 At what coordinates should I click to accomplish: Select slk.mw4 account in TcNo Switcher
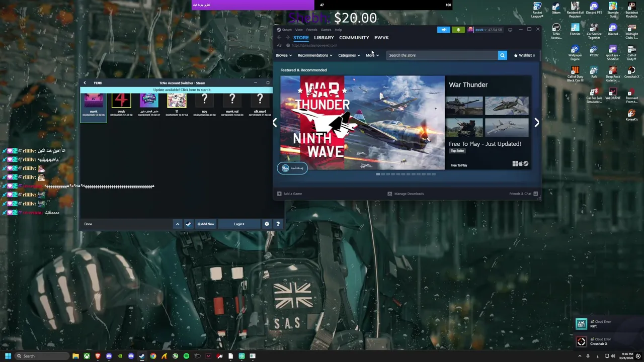point(260,105)
